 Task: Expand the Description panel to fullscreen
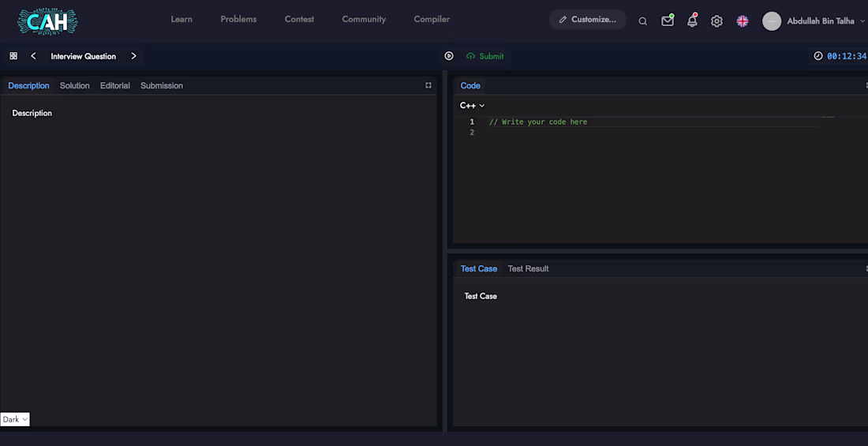point(428,85)
